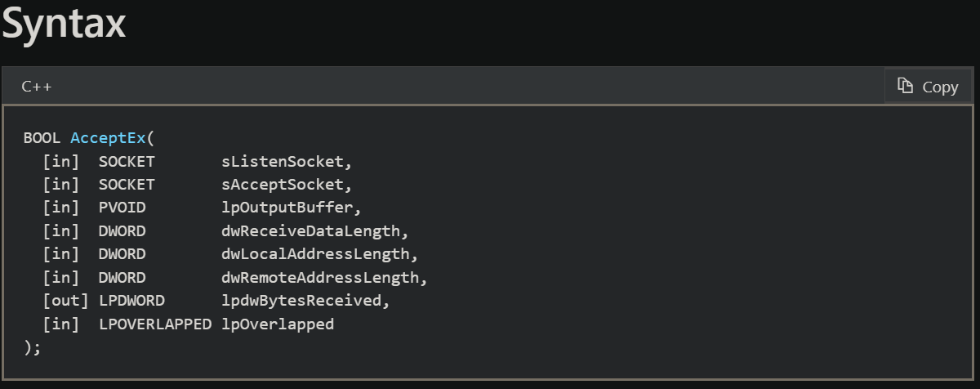Click the Copy icon in code header
Viewport: 980px width, 389px height.
(905, 86)
